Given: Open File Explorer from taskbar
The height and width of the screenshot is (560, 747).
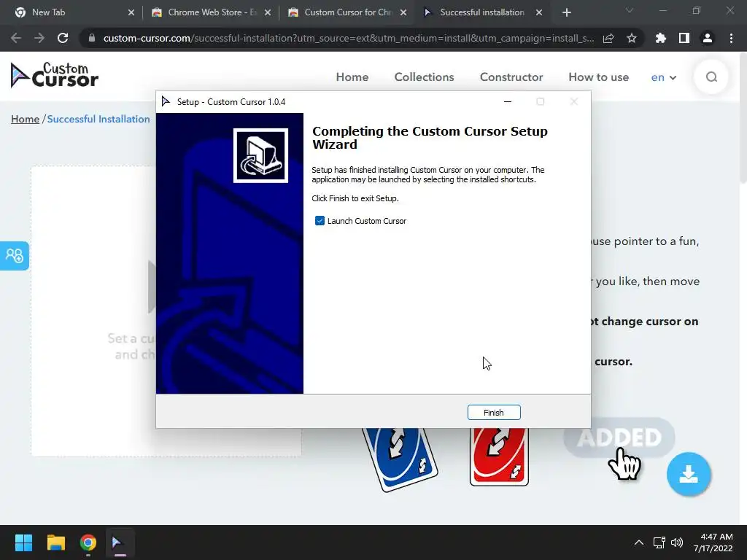Looking at the screenshot, I should [x=55, y=542].
